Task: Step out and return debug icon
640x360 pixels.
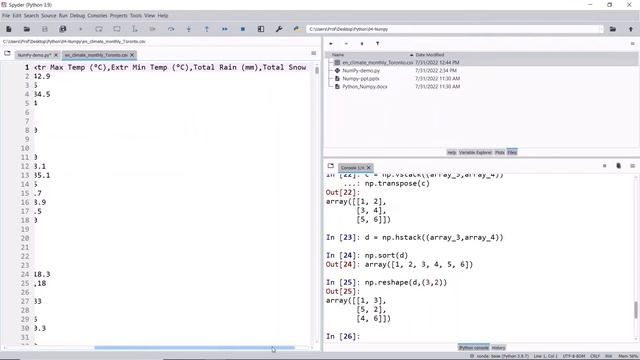Action: (x=207, y=29)
